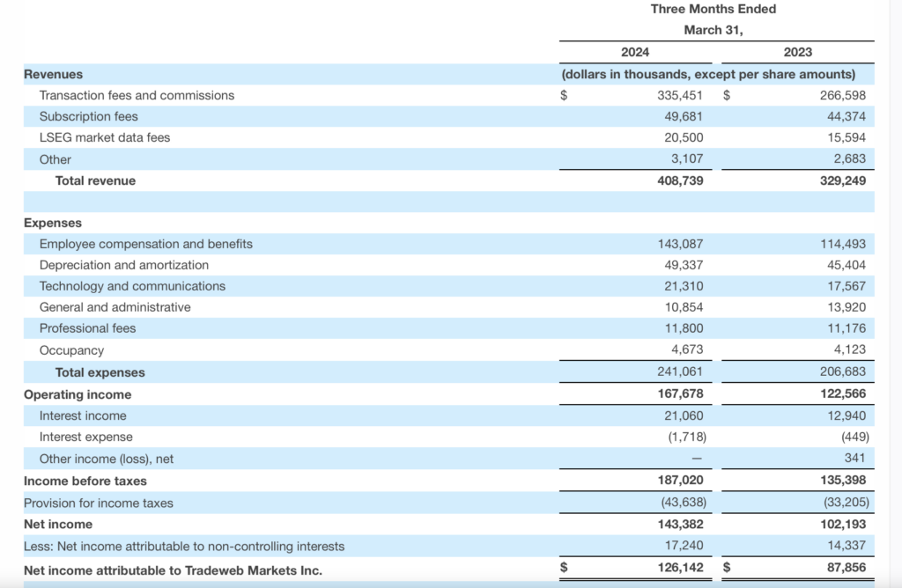
Task: Click interest income 12,940
Action: pyautogui.click(x=847, y=416)
